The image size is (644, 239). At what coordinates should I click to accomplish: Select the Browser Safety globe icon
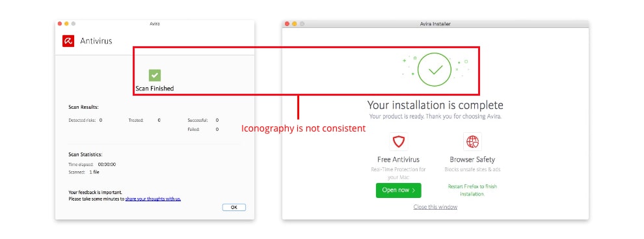click(x=472, y=142)
